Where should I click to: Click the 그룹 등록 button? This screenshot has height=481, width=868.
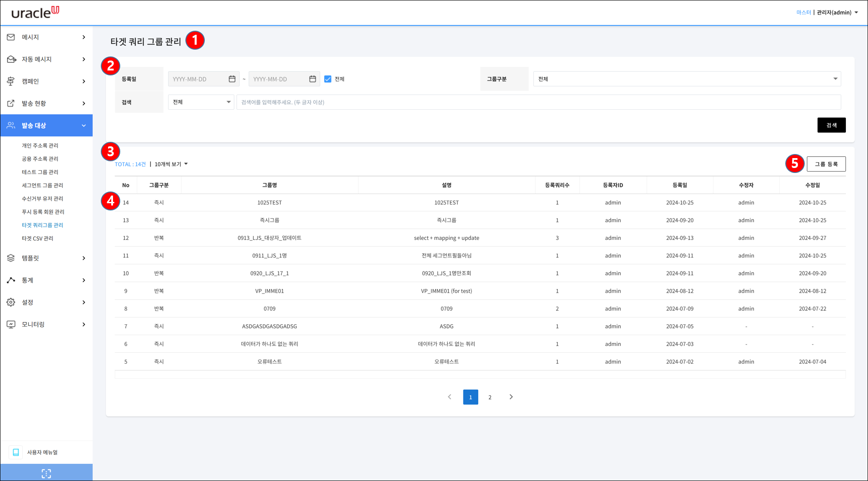tap(826, 164)
